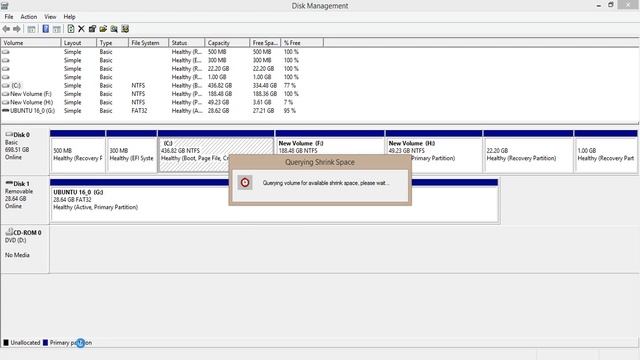The width and height of the screenshot is (640, 360).
Task: Click the Forward arrow toolbar icon
Action: point(17,29)
